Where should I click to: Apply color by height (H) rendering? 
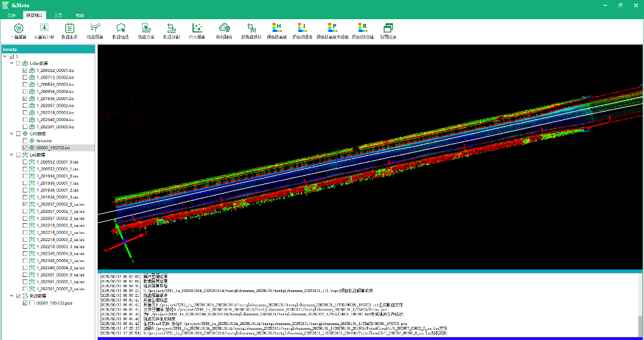tap(276, 29)
